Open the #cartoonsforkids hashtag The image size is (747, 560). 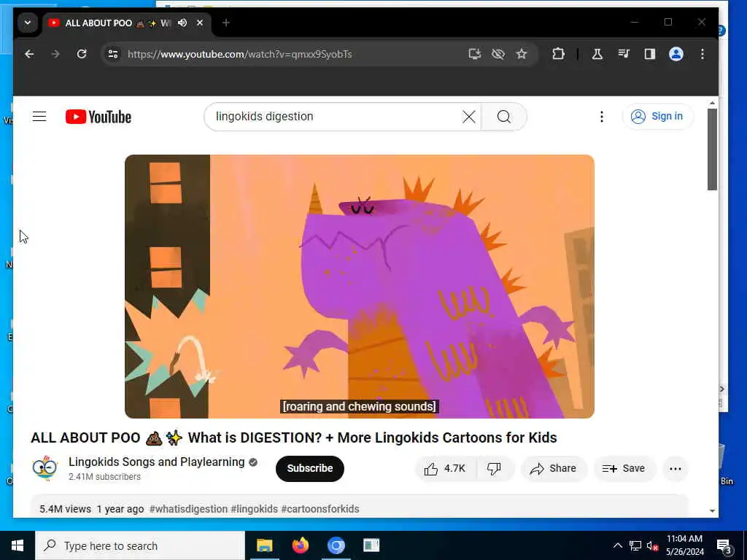click(x=320, y=509)
